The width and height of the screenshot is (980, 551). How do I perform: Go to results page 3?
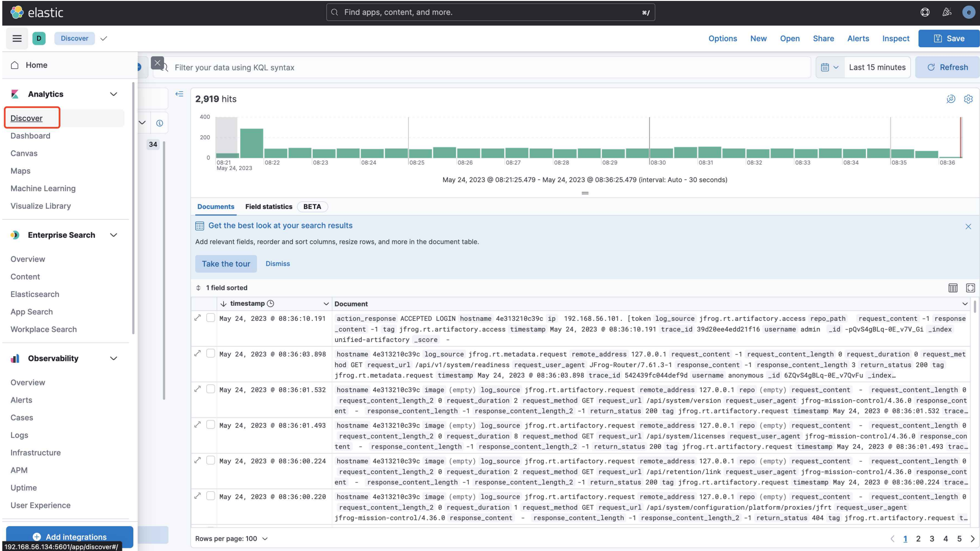coord(931,539)
